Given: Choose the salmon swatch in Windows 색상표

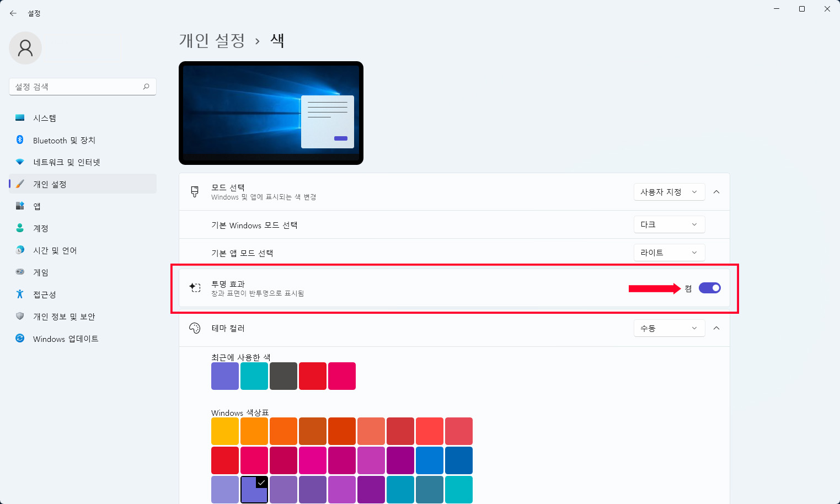Looking at the screenshot, I should coord(371,431).
